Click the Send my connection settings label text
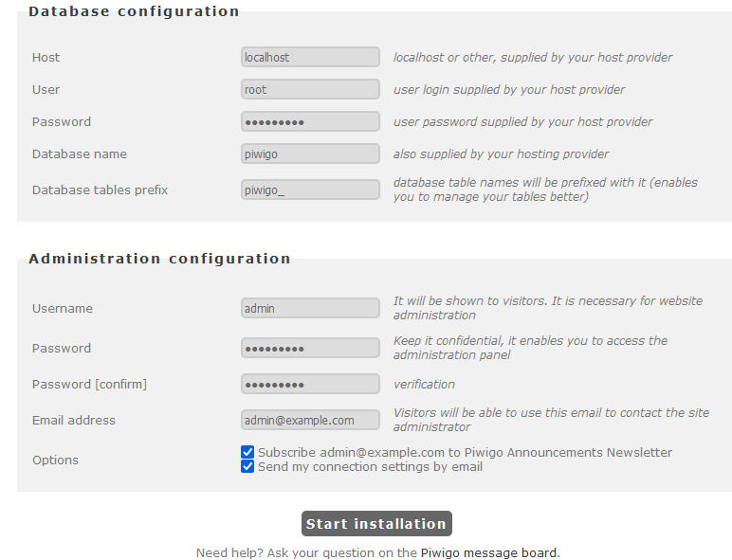The image size is (732, 560). (370, 466)
